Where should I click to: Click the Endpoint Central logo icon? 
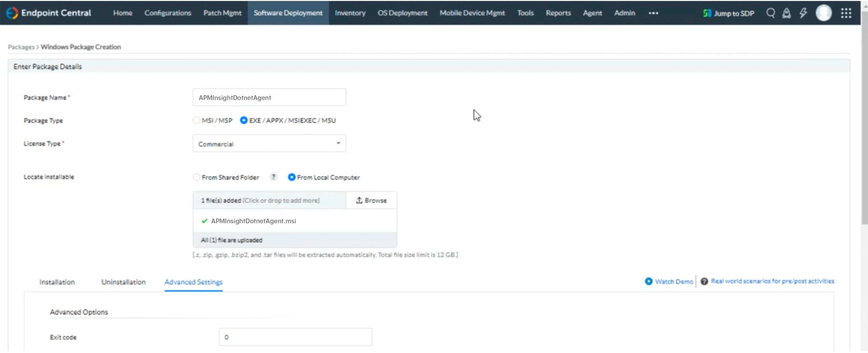[12, 13]
